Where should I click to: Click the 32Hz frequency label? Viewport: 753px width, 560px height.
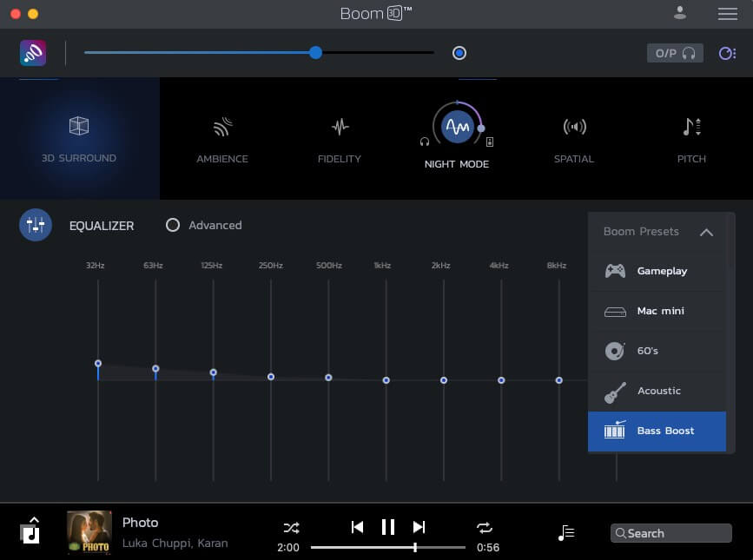(x=95, y=266)
